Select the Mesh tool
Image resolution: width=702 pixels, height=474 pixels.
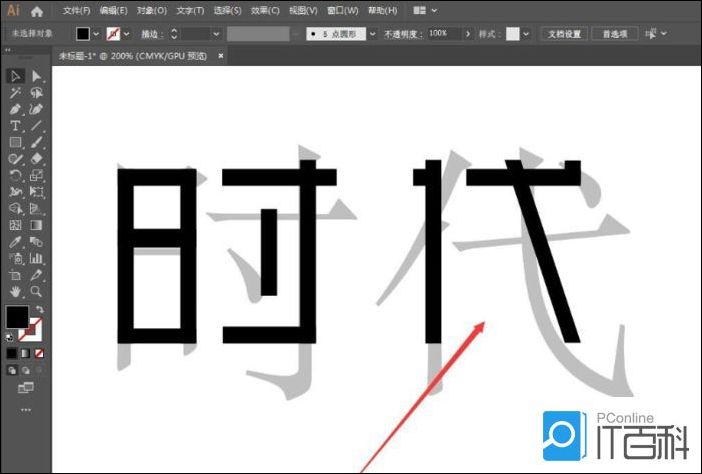pyautogui.click(x=15, y=225)
